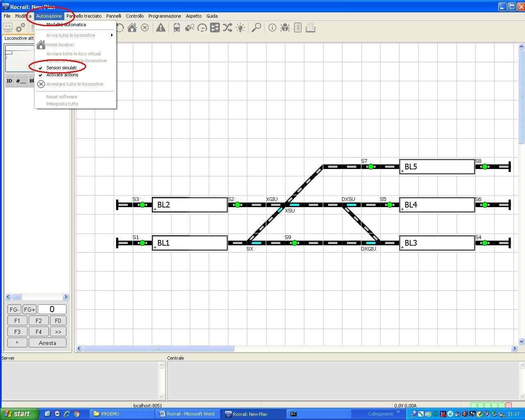Click the info circle toolbar icon
This screenshot has height=420, width=525.
click(272, 27)
